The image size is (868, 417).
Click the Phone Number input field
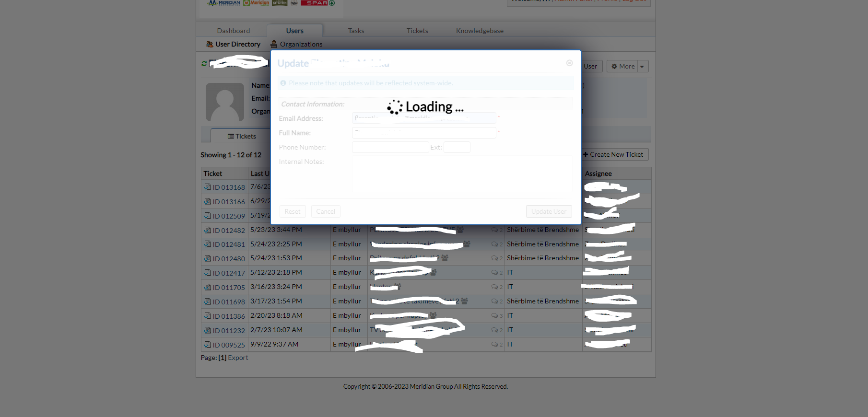(390, 147)
